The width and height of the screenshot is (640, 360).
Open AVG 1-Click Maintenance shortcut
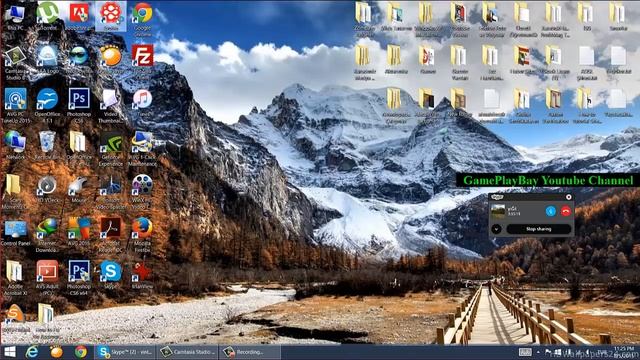coord(142,148)
